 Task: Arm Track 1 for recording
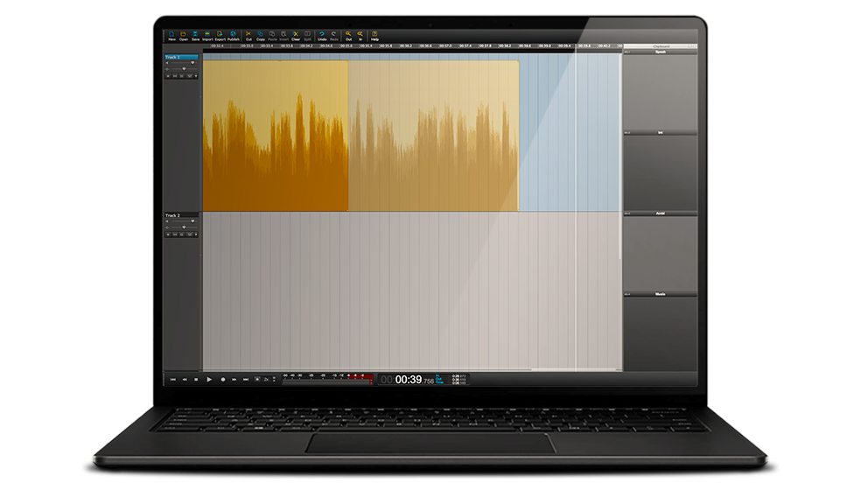pyautogui.click(x=168, y=76)
